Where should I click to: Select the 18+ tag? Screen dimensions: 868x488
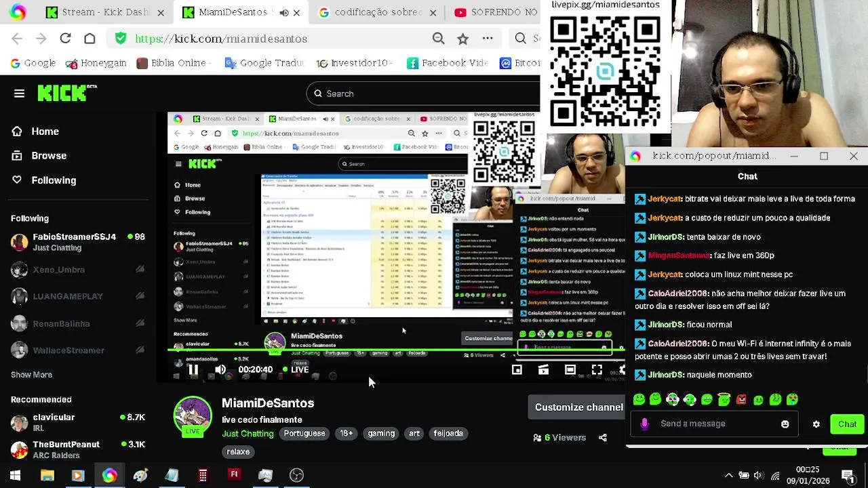[x=347, y=434]
